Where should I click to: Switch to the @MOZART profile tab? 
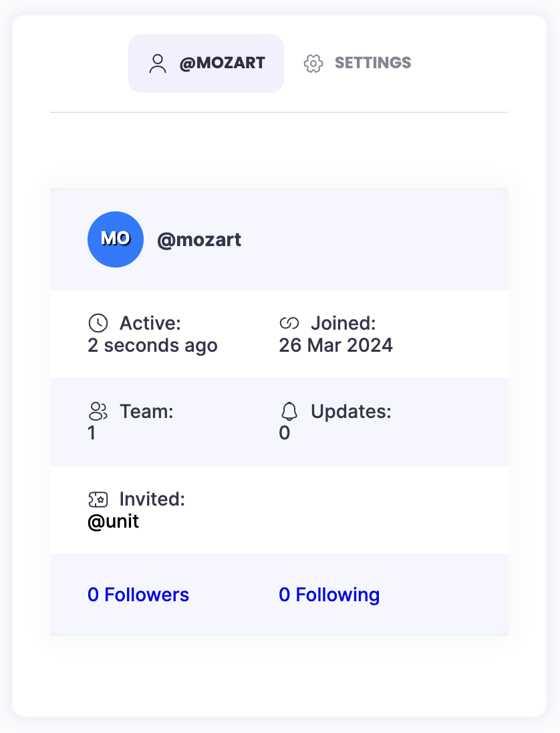206,64
